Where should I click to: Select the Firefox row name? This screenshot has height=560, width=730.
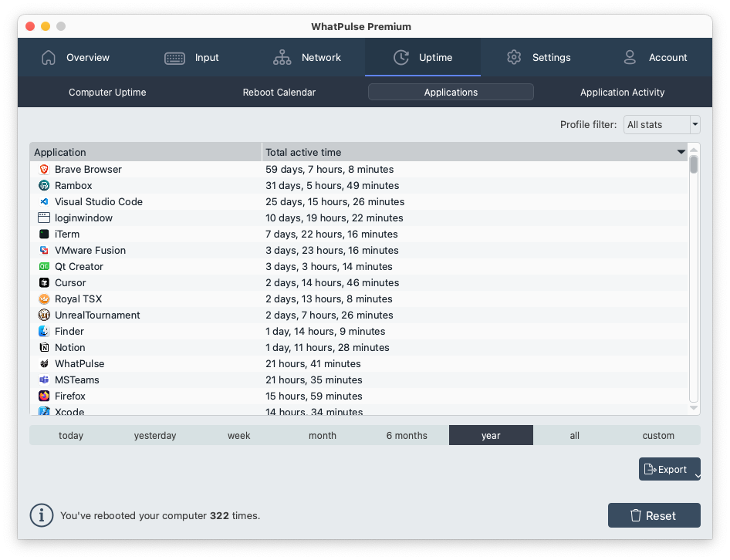pyautogui.click(x=70, y=396)
